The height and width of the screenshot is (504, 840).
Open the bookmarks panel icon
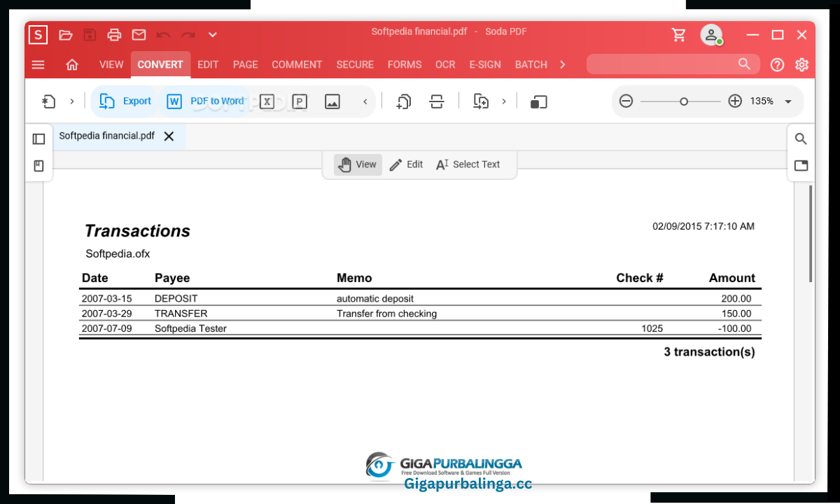coord(38,167)
